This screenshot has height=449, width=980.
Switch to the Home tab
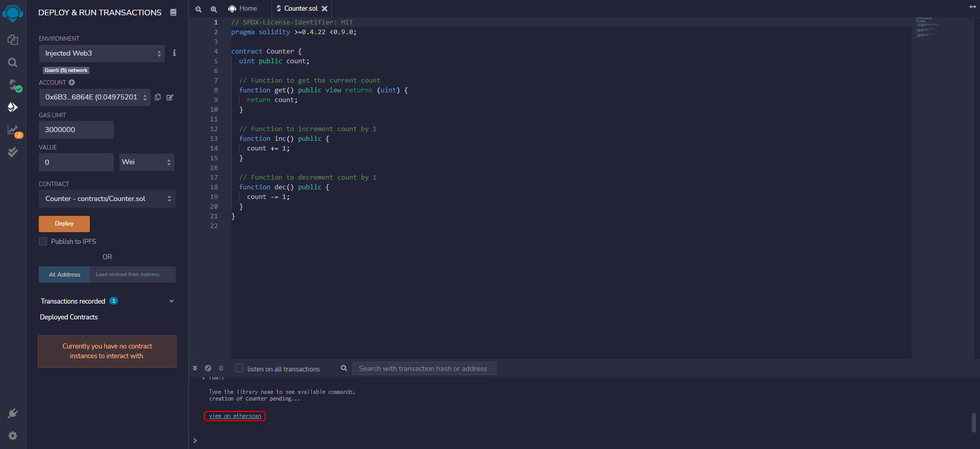(243, 9)
